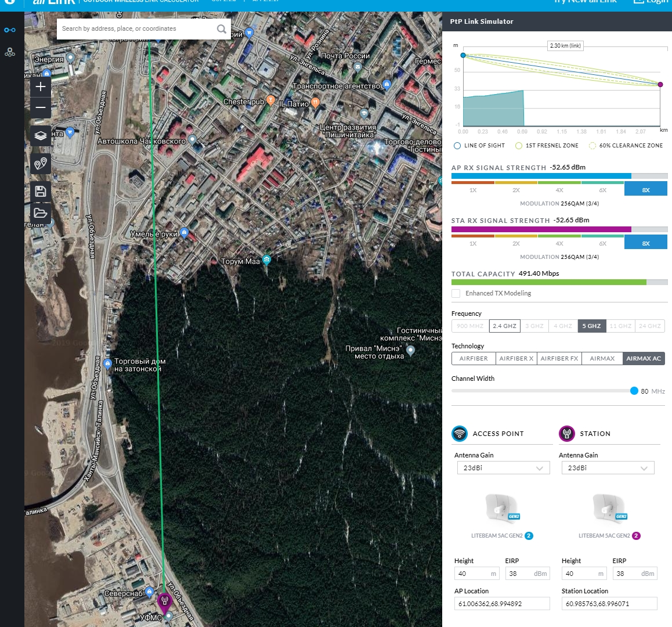Viewport: 672px width, 627px height.
Task: Open a saved link with the folder icon
Action: click(41, 212)
